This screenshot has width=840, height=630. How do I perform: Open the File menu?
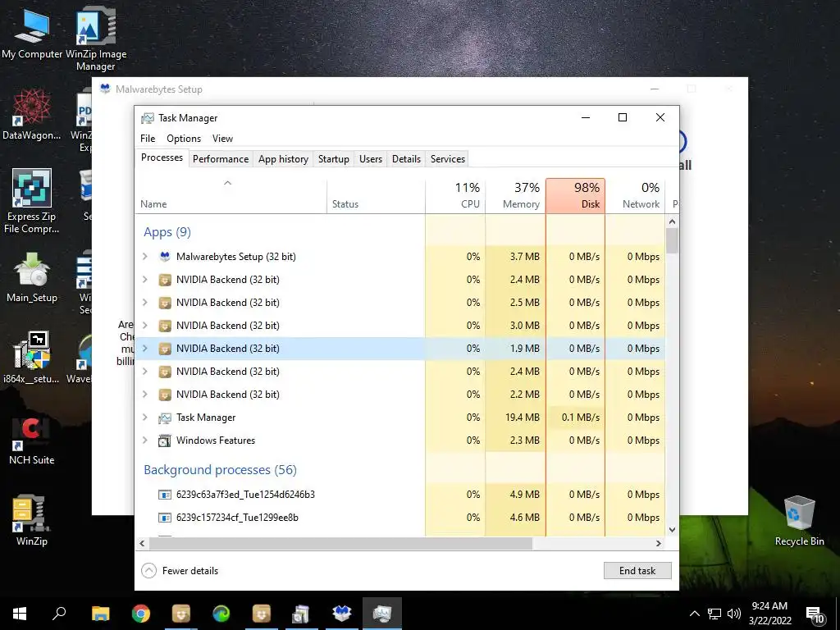[148, 138]
